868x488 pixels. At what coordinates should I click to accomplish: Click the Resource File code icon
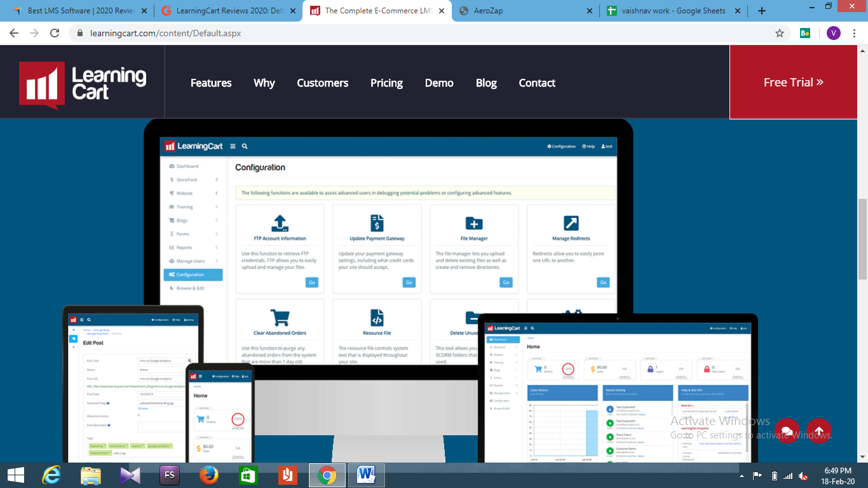[x=377, y=318]
